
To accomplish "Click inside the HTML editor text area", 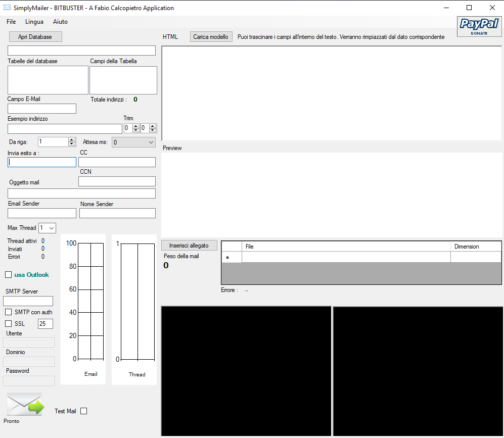I will tap(332, 93).
